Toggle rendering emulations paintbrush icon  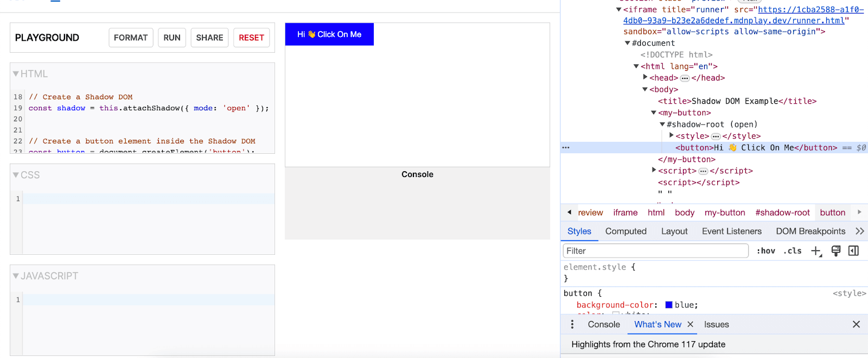[x=836, y=251]
